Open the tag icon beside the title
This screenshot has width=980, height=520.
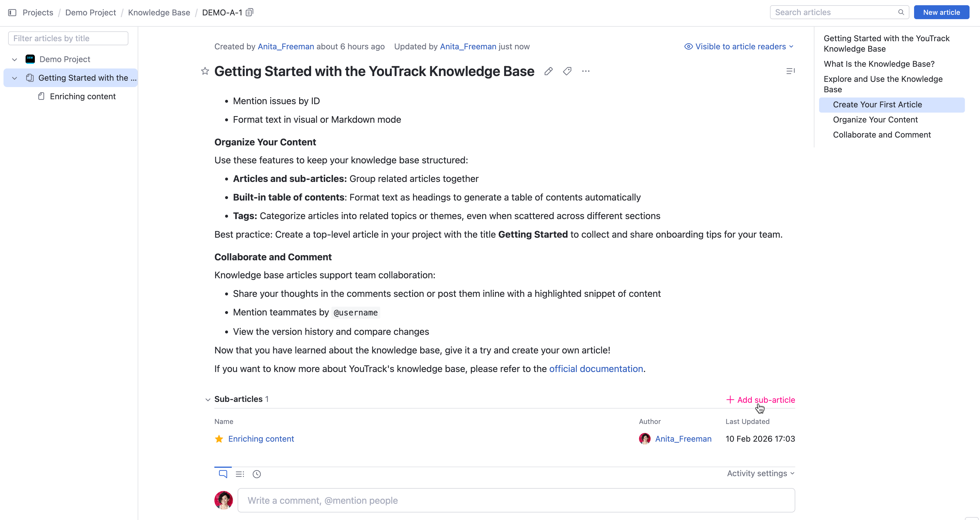click(x=567, y=71)
